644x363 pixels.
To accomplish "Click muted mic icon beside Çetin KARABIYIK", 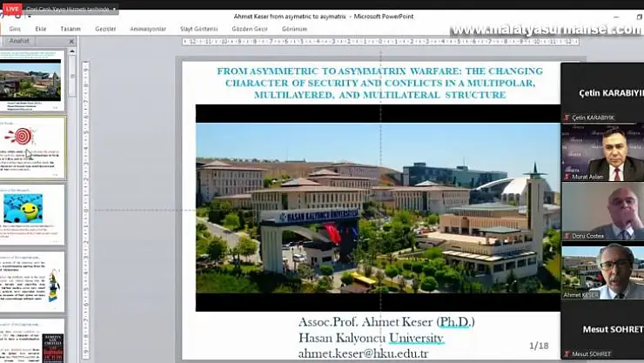I will coord(567,118).
